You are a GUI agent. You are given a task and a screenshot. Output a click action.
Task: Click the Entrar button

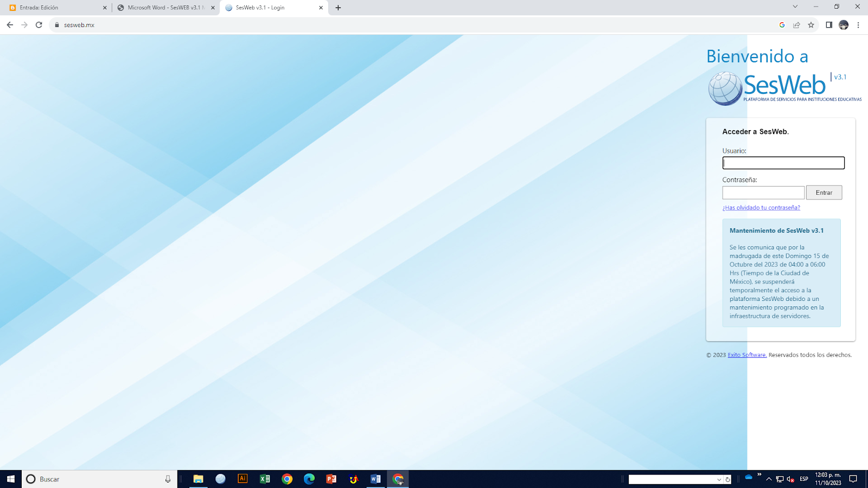point(824,192)
